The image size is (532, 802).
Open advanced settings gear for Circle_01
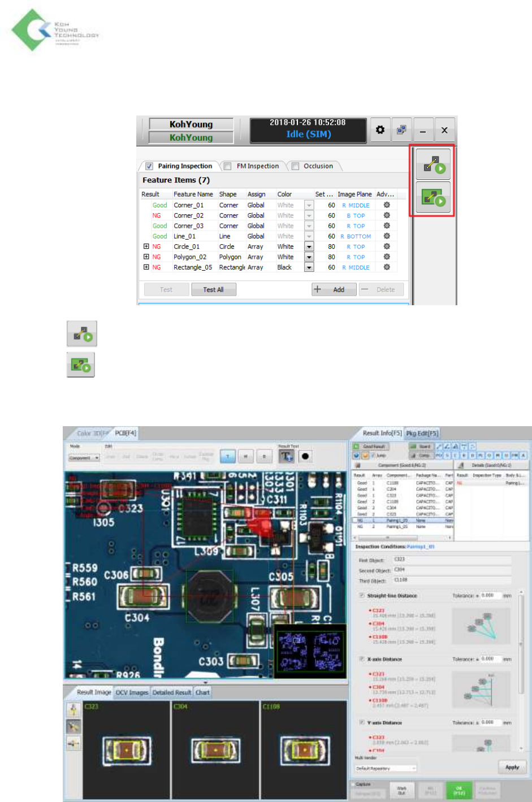387,246
